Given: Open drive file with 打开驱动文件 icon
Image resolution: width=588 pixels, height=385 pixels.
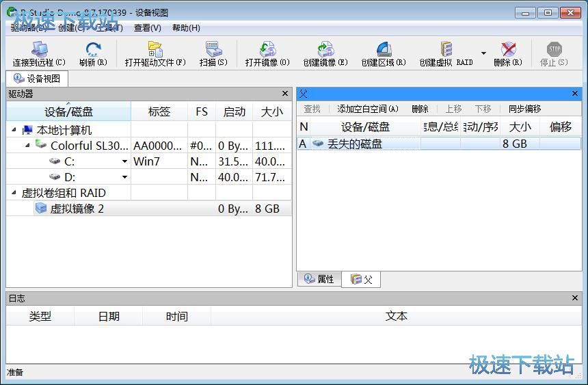Looking at the screenshot, I should [x=155, y=50].
